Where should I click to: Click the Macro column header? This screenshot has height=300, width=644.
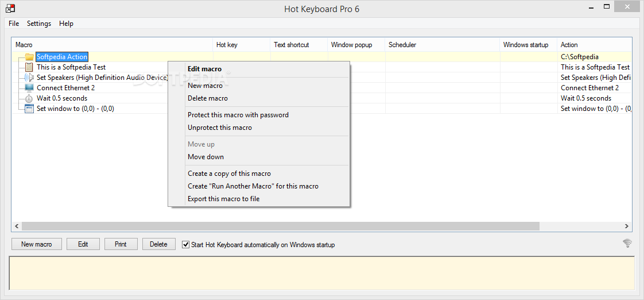[x=112, y=45]
